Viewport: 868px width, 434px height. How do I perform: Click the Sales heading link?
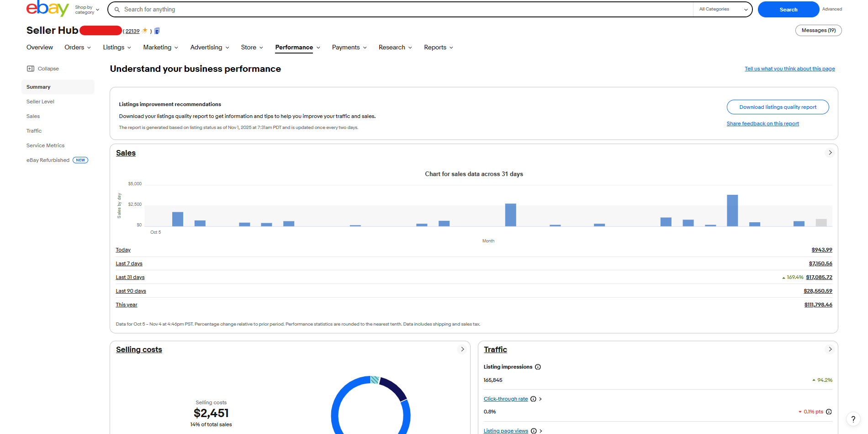(x=126, y=153)
